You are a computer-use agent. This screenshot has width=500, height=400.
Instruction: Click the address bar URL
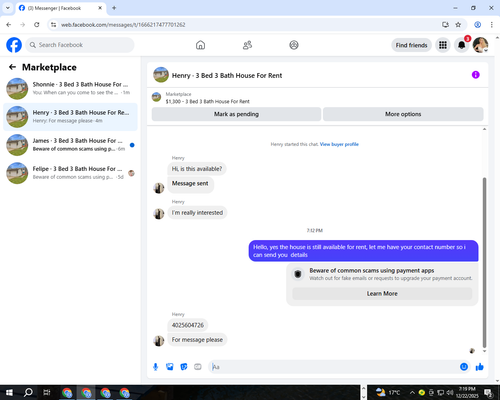pos(123,25)
